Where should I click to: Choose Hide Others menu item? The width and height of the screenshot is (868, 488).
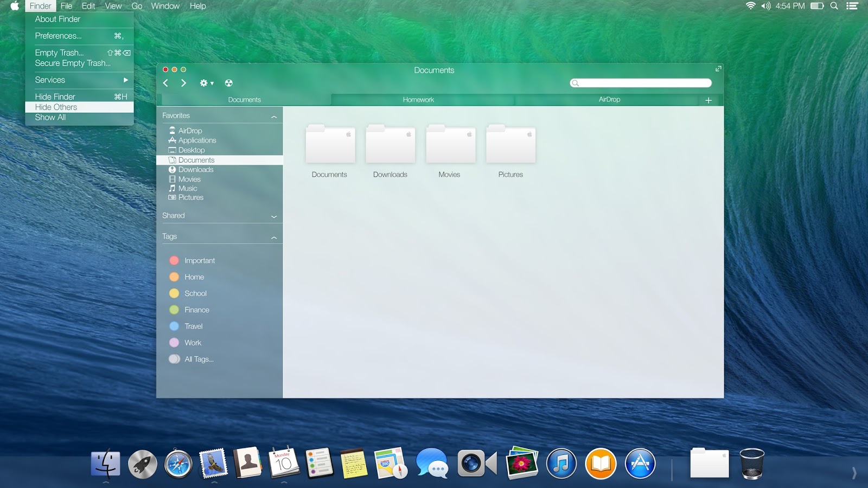pyautogui.click(x=79, y=107)
